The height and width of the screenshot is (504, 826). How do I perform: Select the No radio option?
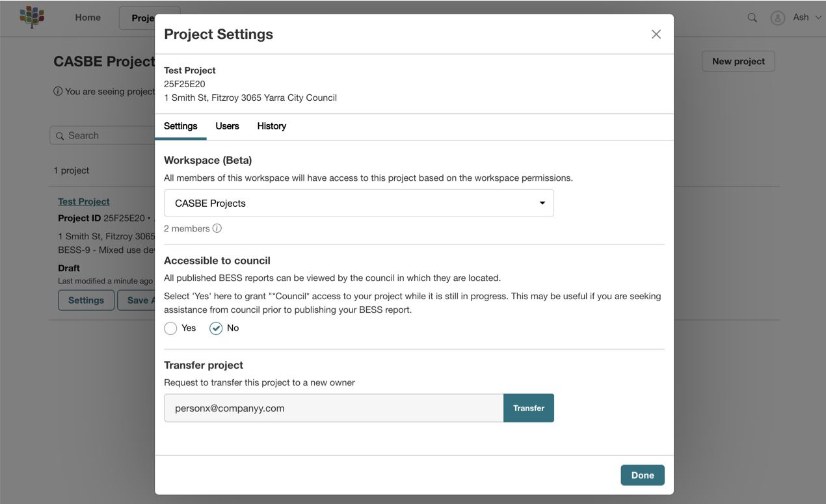[x=216, y=328]
